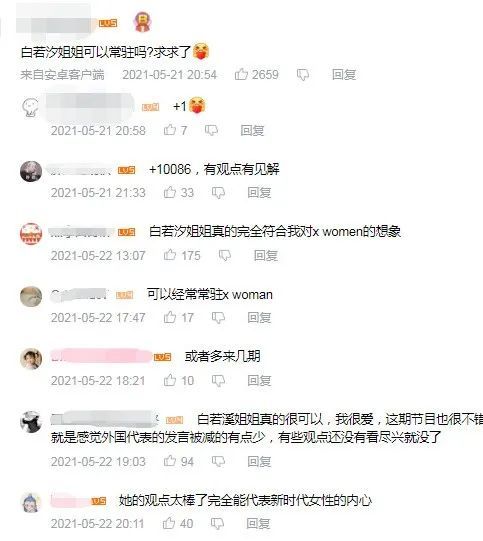Reply to the 19:03 comment
483x541 pixels.
tap(259, 461)
